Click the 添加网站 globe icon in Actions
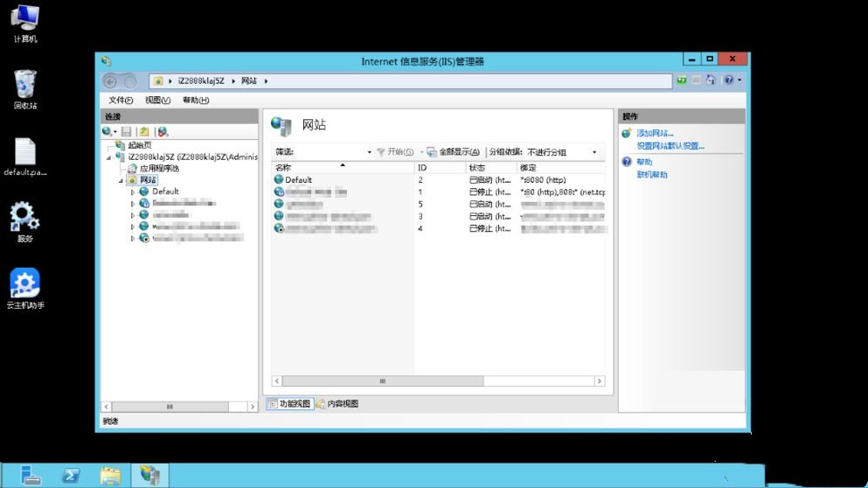The image size is (868, 488). tap(627, 133)
